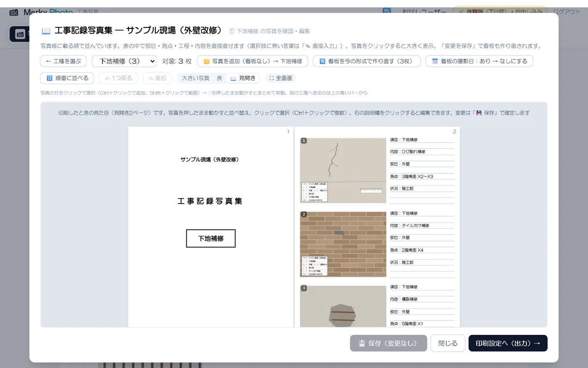The image size is (588, 368).
Task: Open the 下地補修（3）work type dropdown
Action: point(124,61)
